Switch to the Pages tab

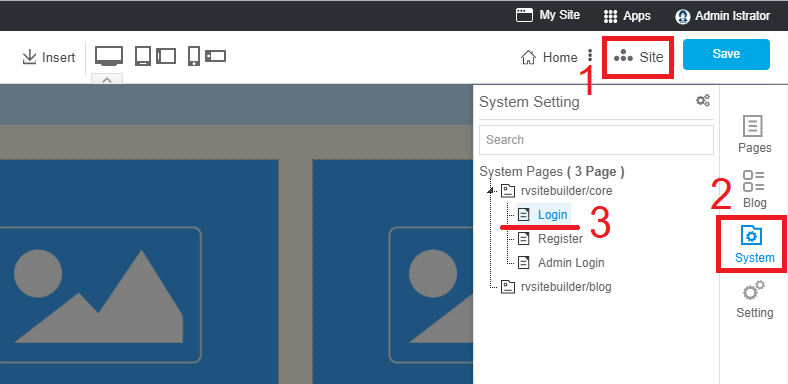(x=754, y=135)
